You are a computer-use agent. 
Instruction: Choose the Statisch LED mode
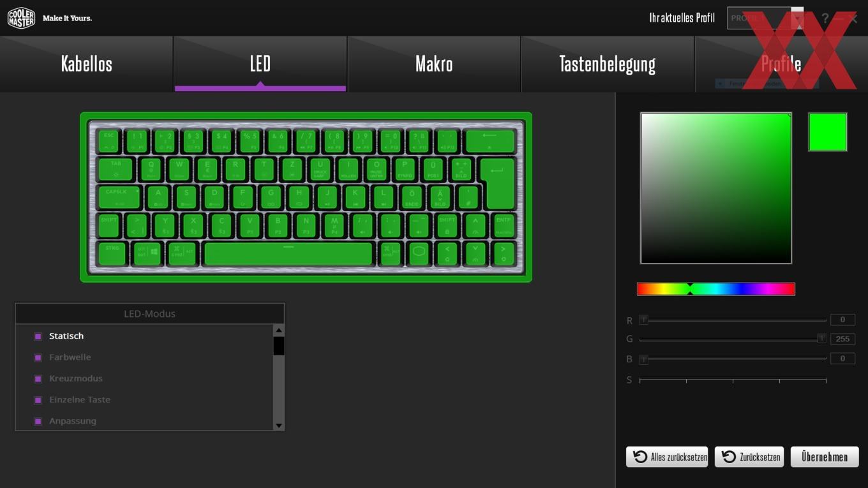66,336
